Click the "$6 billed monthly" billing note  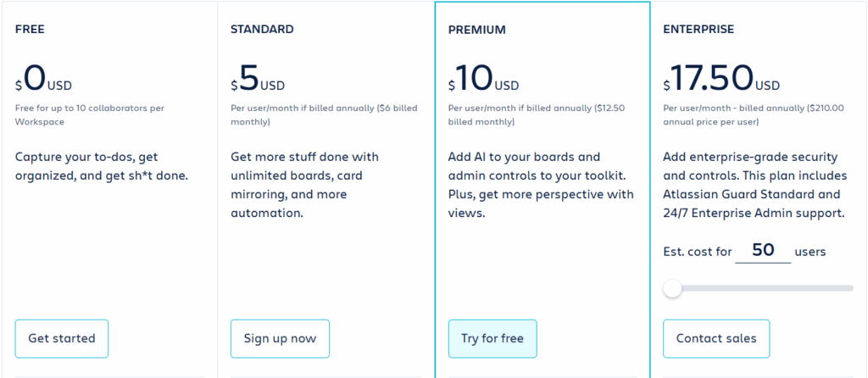pyautogui.click(x=324, y=115)
